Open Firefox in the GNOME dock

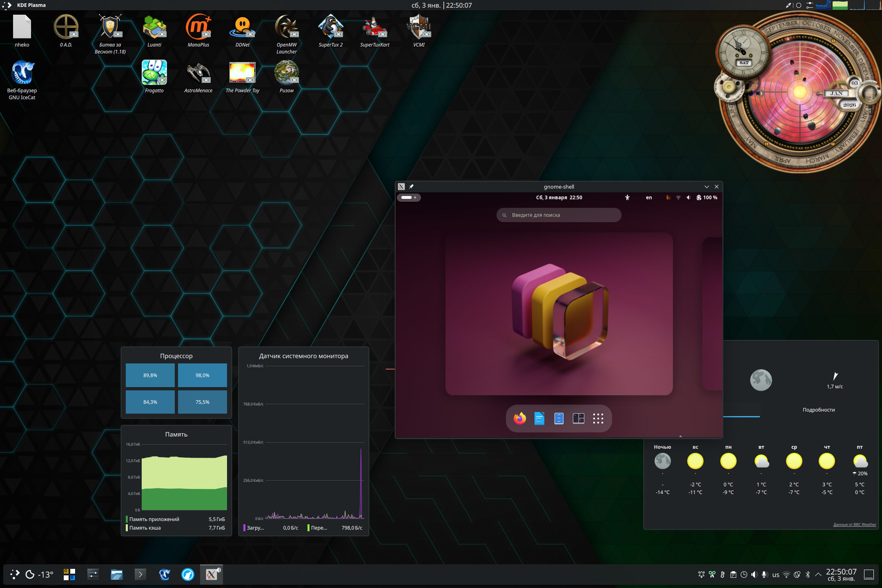519,418
